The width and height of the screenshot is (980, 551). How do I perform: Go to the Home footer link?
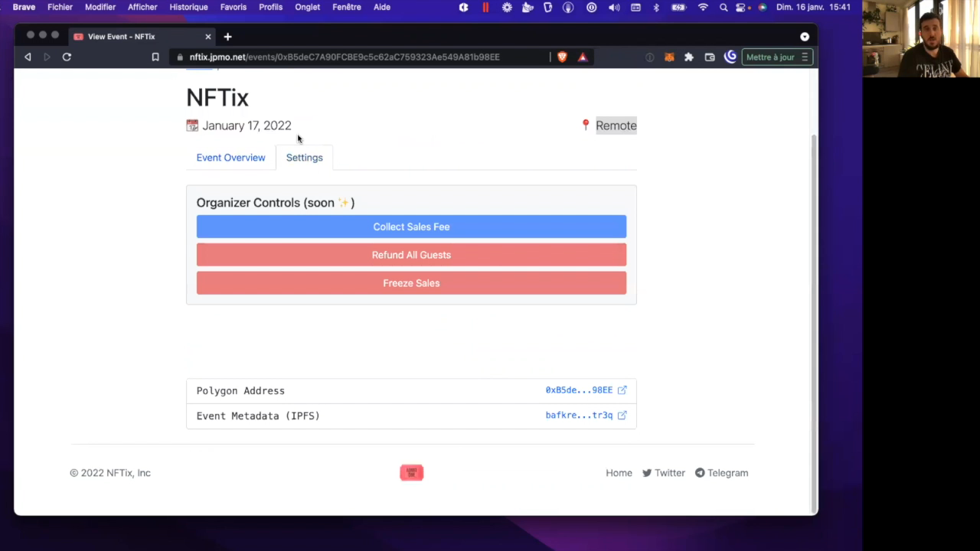pos(619,473)
